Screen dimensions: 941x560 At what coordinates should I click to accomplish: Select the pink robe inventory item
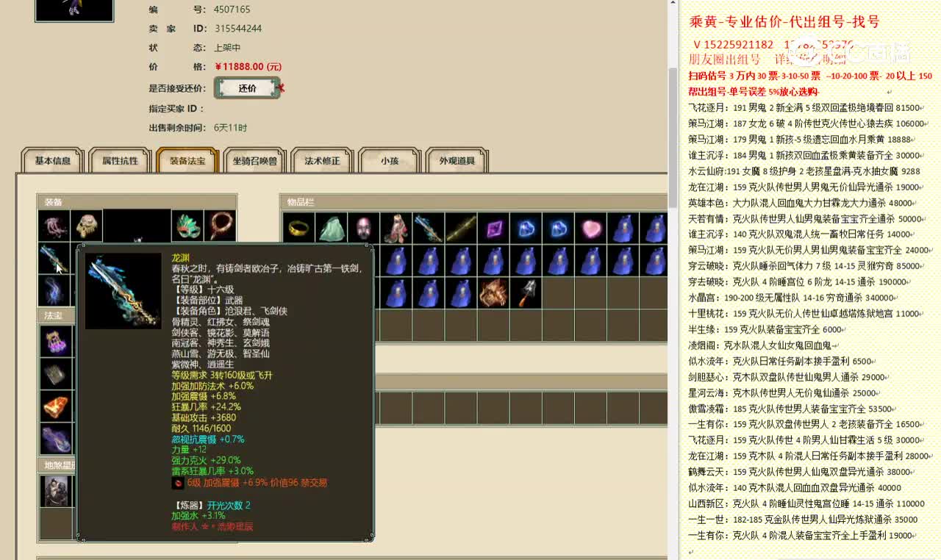click(x=396, y=228)
